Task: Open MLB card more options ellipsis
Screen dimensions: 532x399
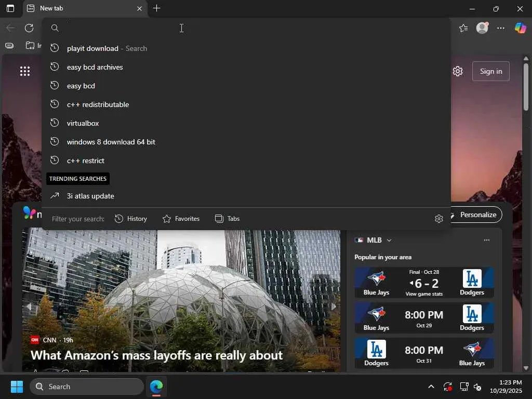Action: click(x=486, y=240)
